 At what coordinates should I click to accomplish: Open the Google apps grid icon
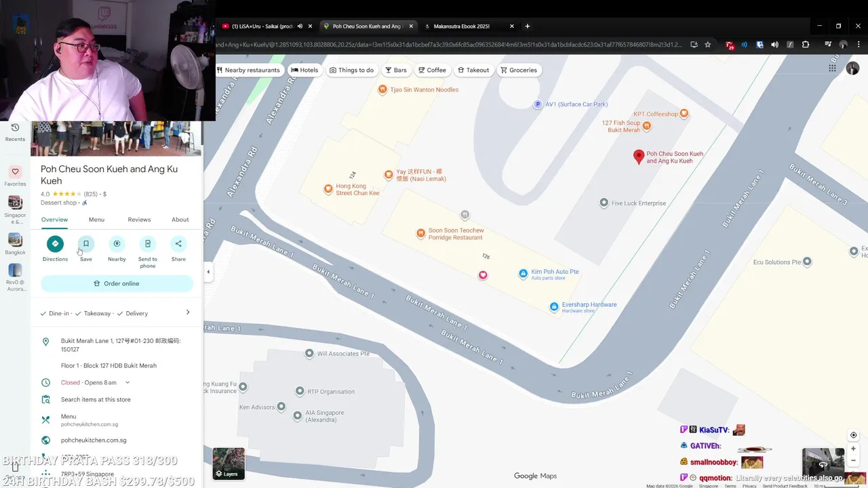(x=832, y=68)
